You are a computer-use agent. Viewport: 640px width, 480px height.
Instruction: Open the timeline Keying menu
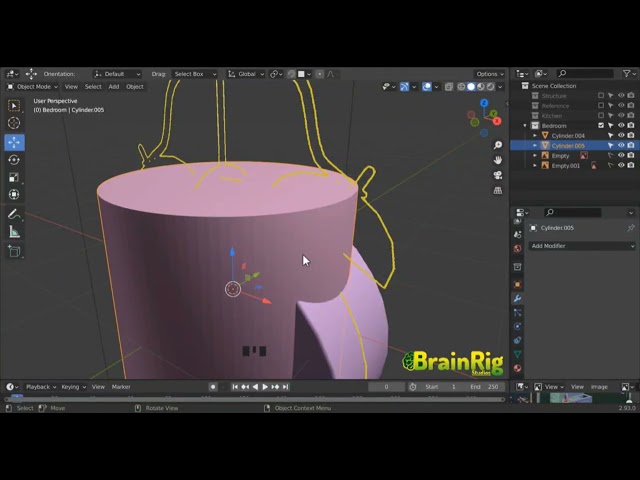click(x=73, y=387)
